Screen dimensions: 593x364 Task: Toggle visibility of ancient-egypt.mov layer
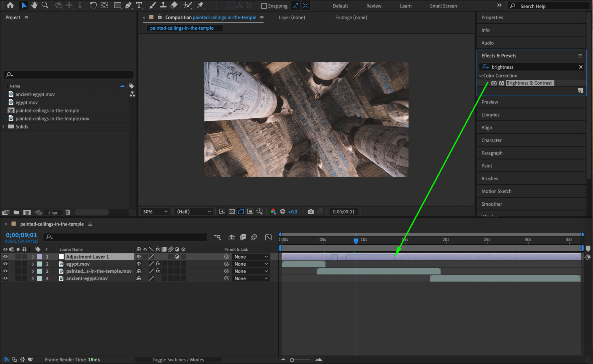click(x=5, y=278)
